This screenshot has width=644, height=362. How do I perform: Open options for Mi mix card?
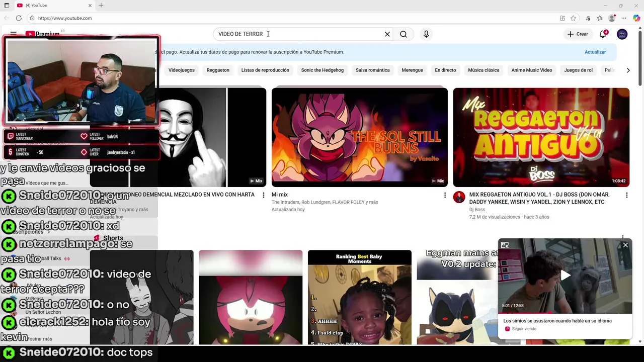445,195
